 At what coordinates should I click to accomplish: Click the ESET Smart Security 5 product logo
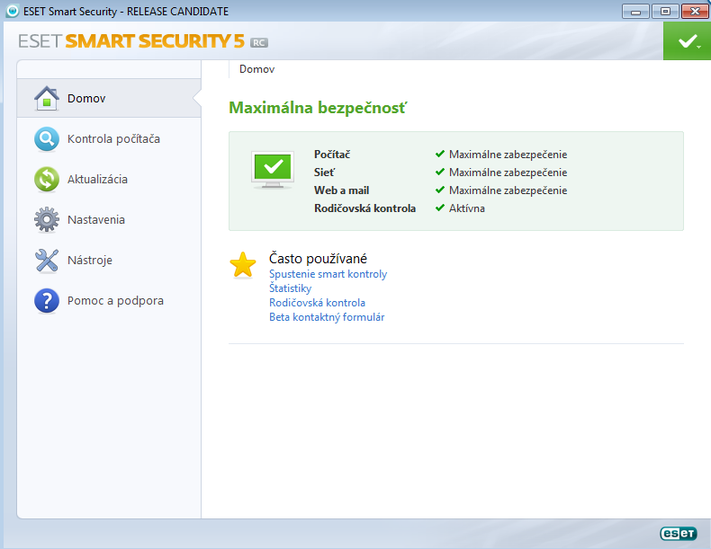[x=131, y=41]
